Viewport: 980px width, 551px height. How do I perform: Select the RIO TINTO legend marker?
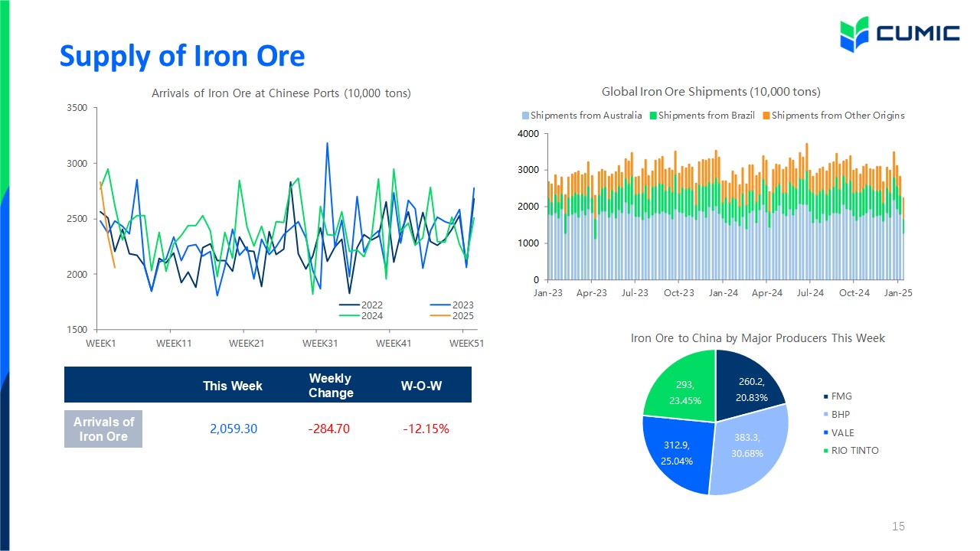pos(825,451)
